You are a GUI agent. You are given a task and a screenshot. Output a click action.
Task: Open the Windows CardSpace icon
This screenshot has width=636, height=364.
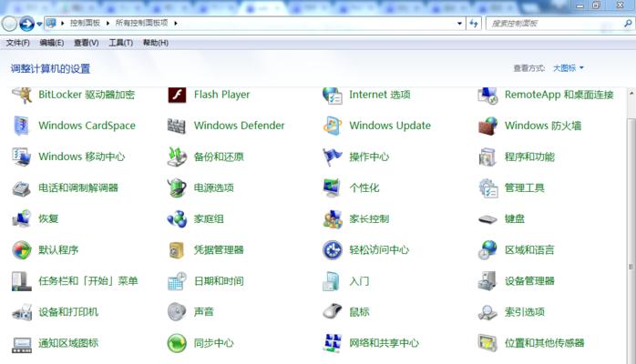pyautogui.click(x=22, y=126)
